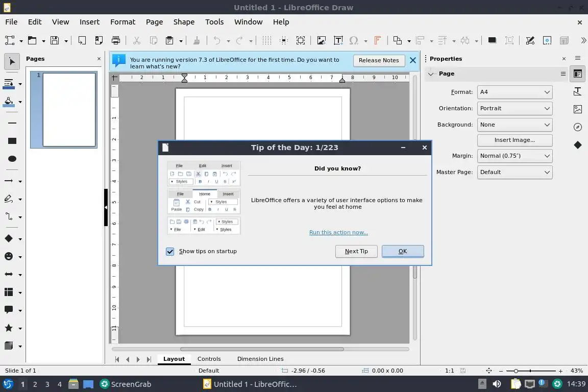Click the Insert Image... sidebar button
The image size is (588, 392).
pos(514,140)
